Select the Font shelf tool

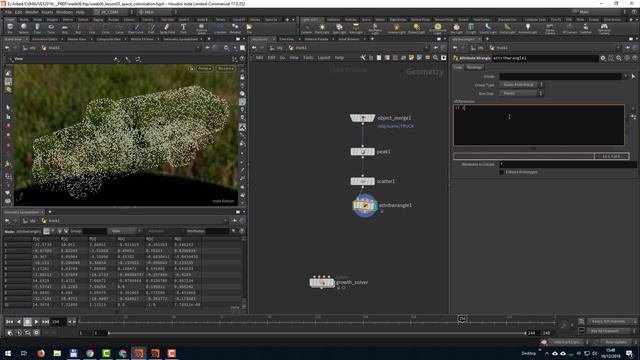(183, 28)
